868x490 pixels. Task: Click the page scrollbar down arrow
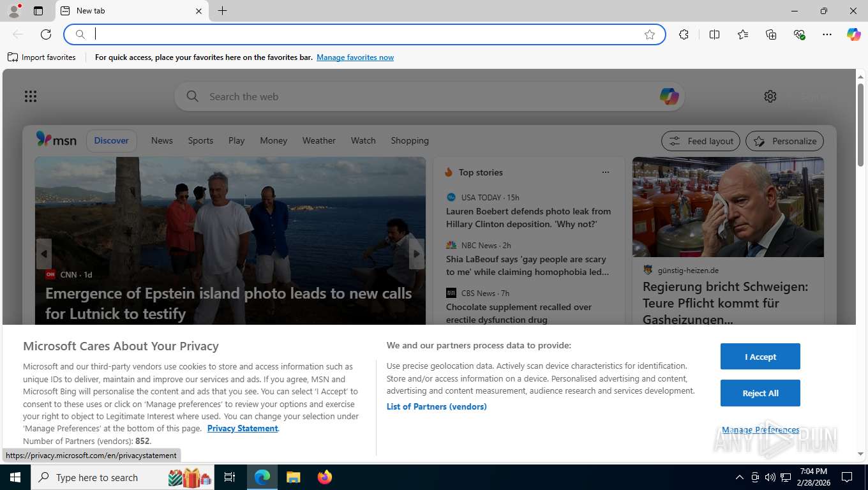tap(860, 454)
